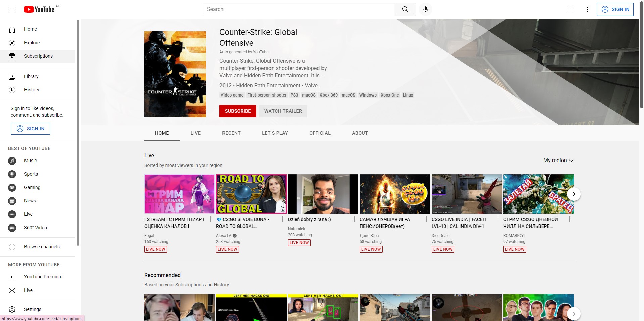Click the Counter-Strike game cover art
644x321 pixels.
(x=175, y=74)
